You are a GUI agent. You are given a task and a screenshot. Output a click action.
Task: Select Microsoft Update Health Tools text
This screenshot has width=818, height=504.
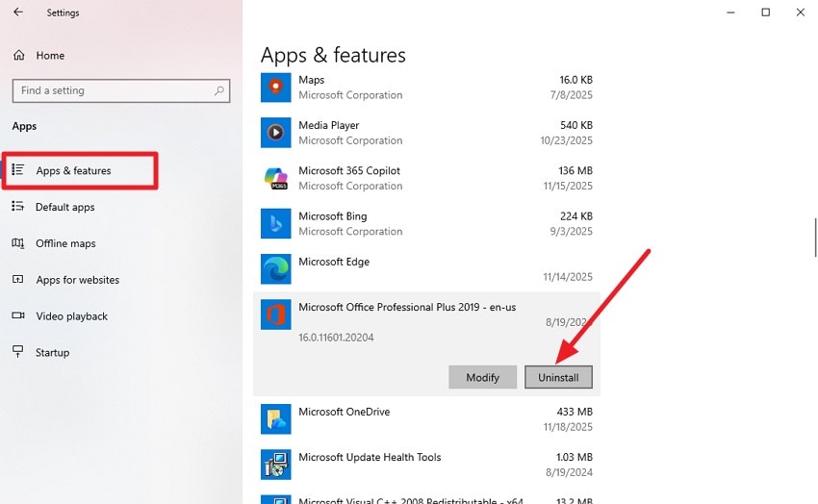370,457
